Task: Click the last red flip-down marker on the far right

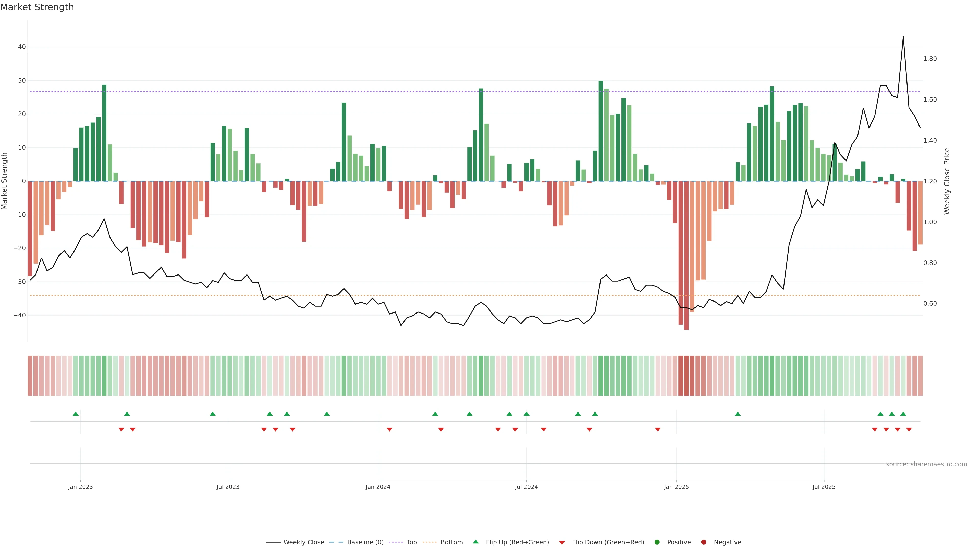Action: coord(909,429)
